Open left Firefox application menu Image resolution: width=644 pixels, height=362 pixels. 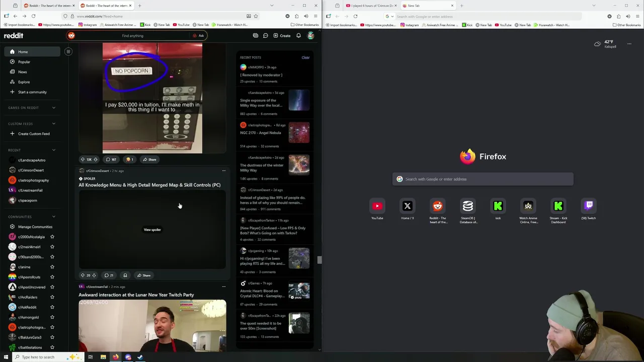[315, 16]
